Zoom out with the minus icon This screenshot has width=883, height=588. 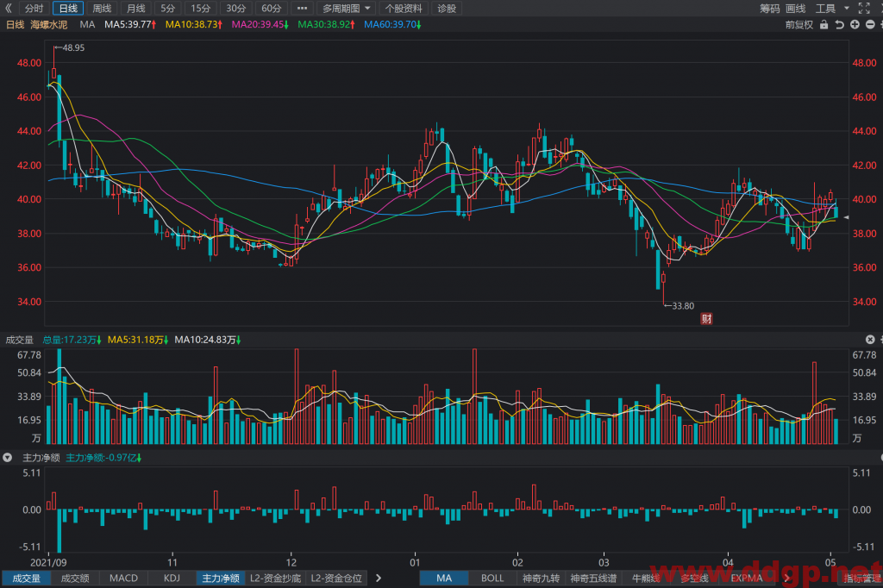[870, 25]
